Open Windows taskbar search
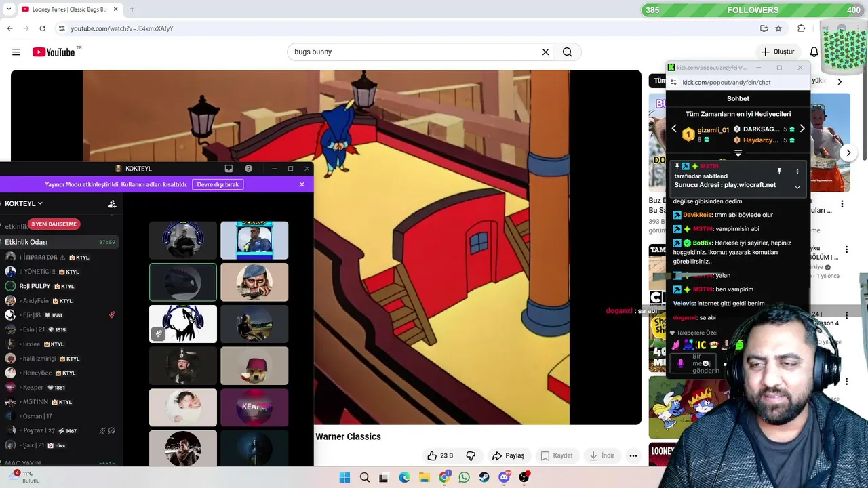This screenshot has width=868, height=488. coord(365,477)
